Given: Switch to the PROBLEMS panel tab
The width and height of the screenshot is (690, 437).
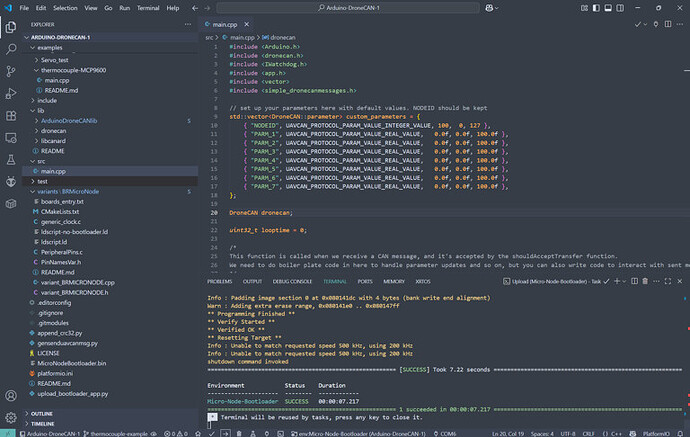Looking at the screenshot, I should pyautogui.click(x=220, y=281).
